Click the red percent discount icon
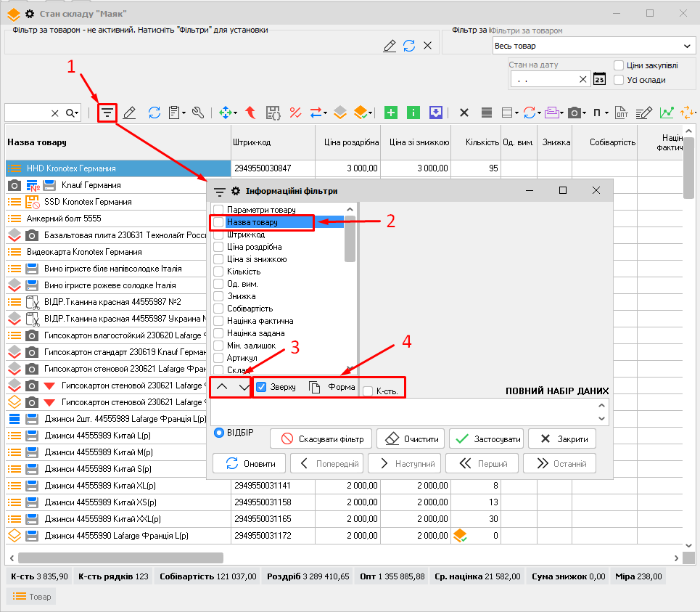The width and height of the screenshot is (700, 612). tap(295, 113)
